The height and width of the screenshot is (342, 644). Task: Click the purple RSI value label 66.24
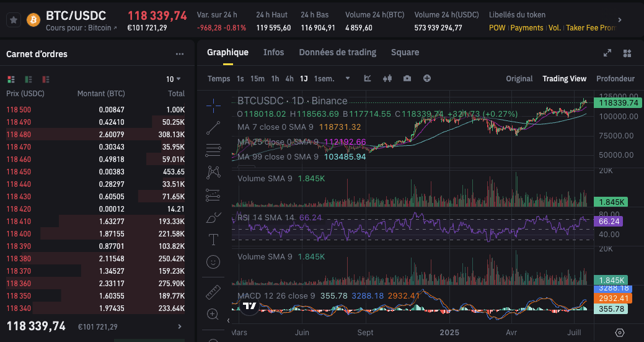pos(609,222)
